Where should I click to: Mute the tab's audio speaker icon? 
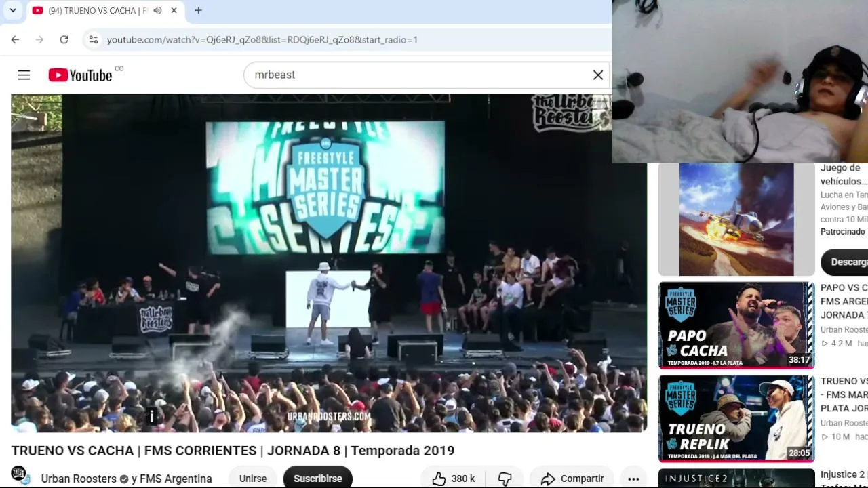click(x=157, y=10)
